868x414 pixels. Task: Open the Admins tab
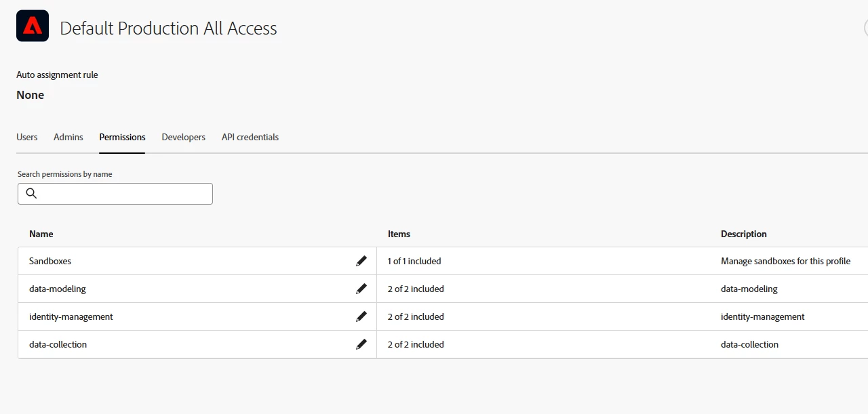[68, 137]
